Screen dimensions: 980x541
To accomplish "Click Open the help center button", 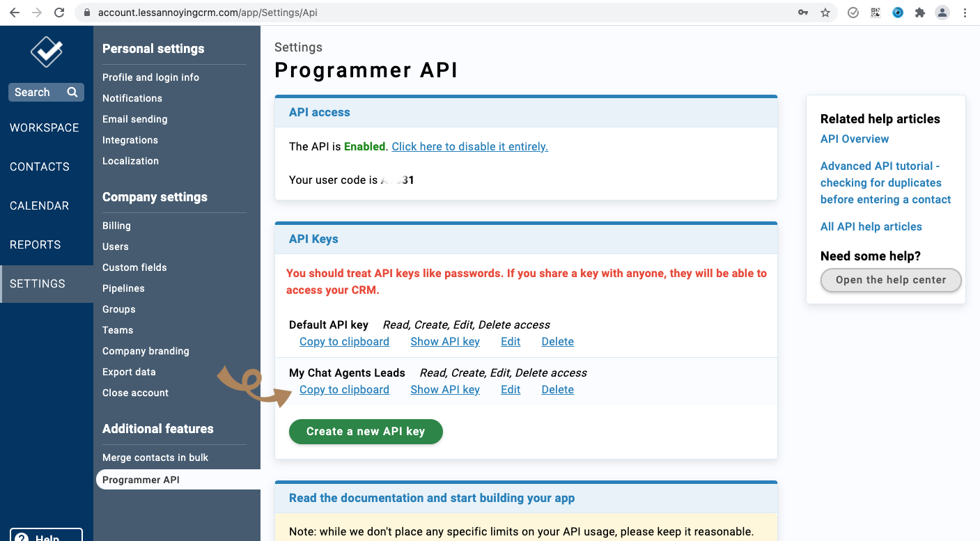I will tap(891, 280).
